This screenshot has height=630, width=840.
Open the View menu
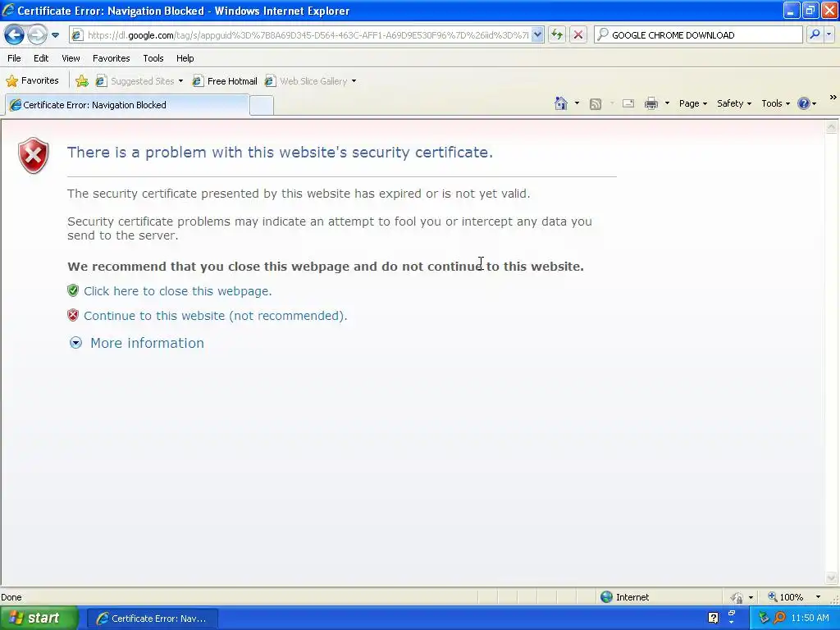(x=71, y=58)
